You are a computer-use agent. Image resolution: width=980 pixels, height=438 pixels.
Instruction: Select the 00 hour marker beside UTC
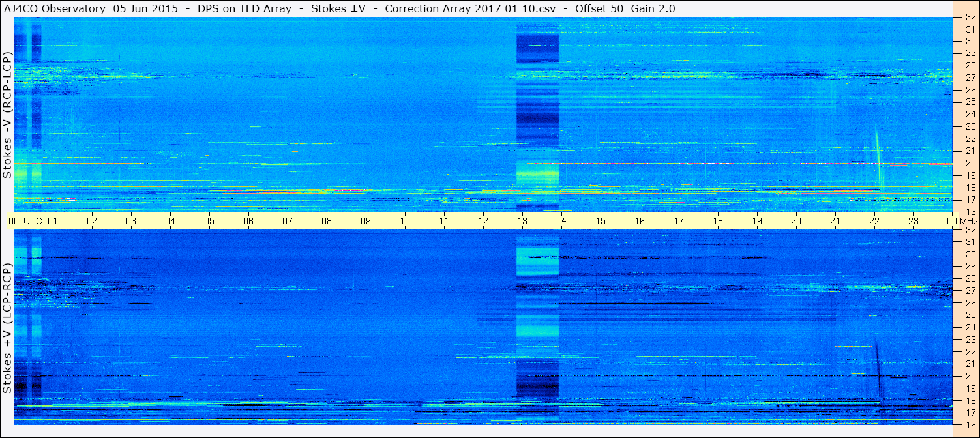[x=14, y=221]
